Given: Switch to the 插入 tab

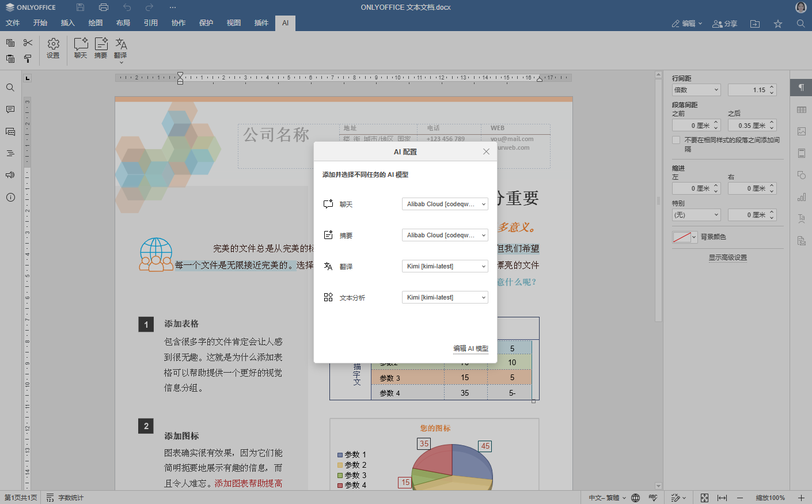Looking at the screenshot, I should click(x=68, y=23).
